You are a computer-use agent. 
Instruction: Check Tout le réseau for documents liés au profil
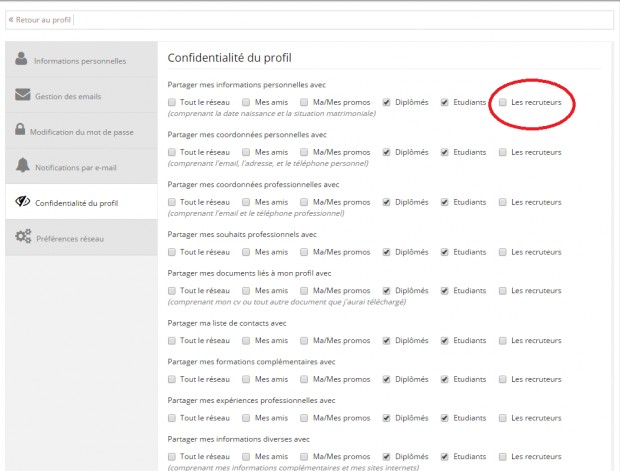point(172,291)
